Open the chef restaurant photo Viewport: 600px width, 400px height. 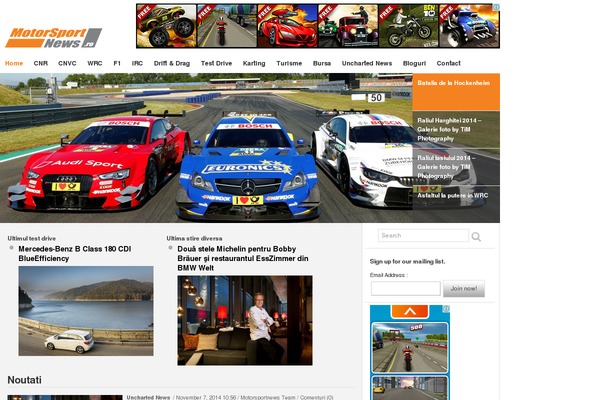(x=245, y=320)
